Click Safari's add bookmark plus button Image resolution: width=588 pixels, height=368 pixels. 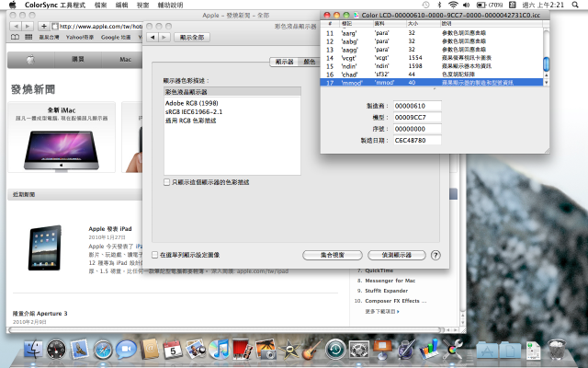pyautogui.click(x=44, y=26)
